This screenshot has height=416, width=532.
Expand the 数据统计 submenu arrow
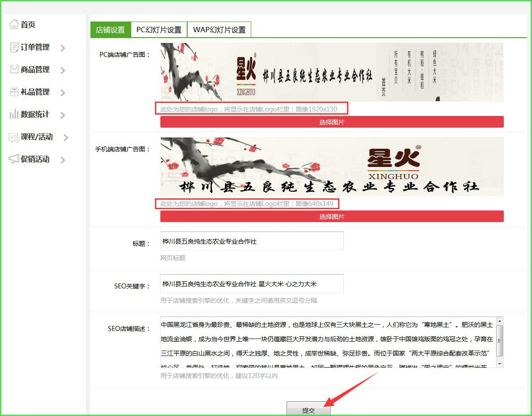[63, 115]
